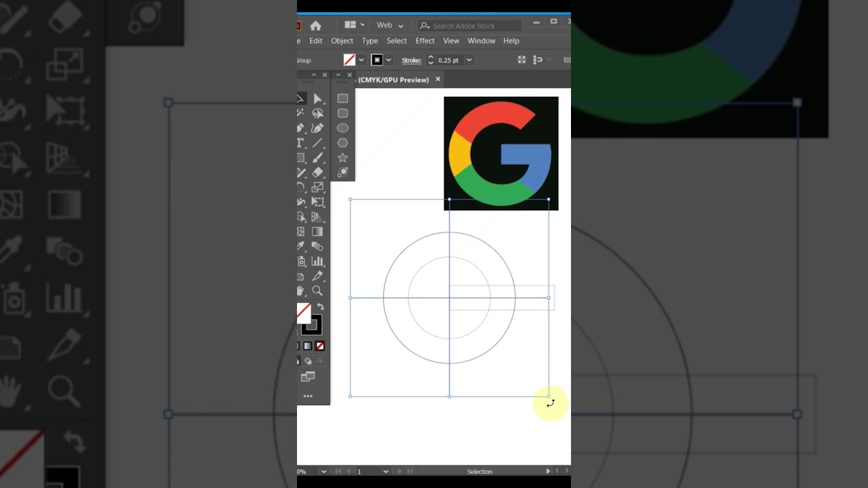Click the Home icon
This screenshot has width=868, height=488.
point(315,26)
